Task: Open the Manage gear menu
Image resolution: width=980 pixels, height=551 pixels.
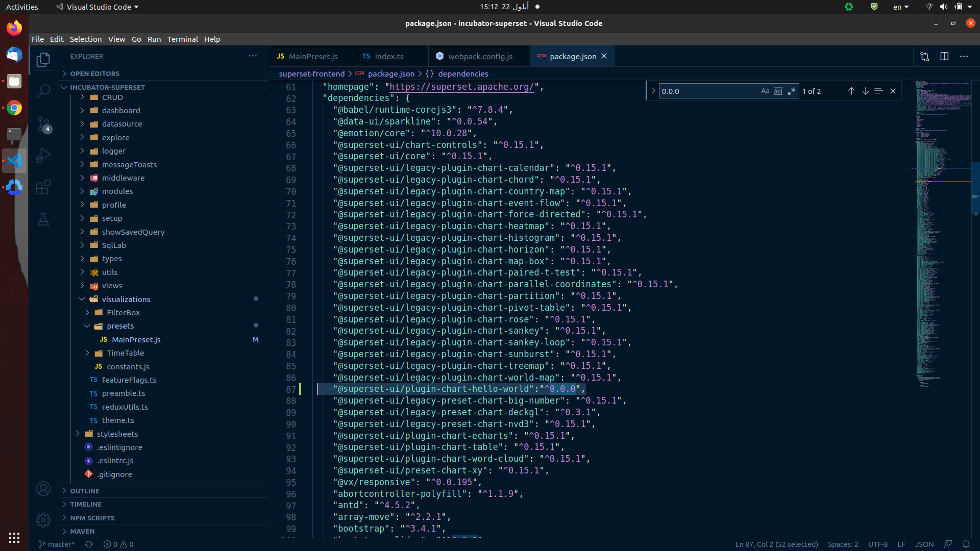Action: (43, 520)
